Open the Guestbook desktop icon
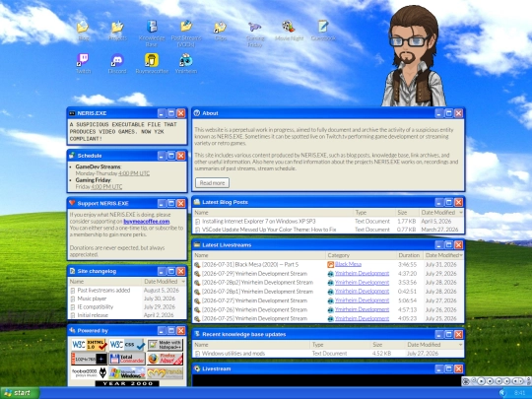 click(323, 31)
